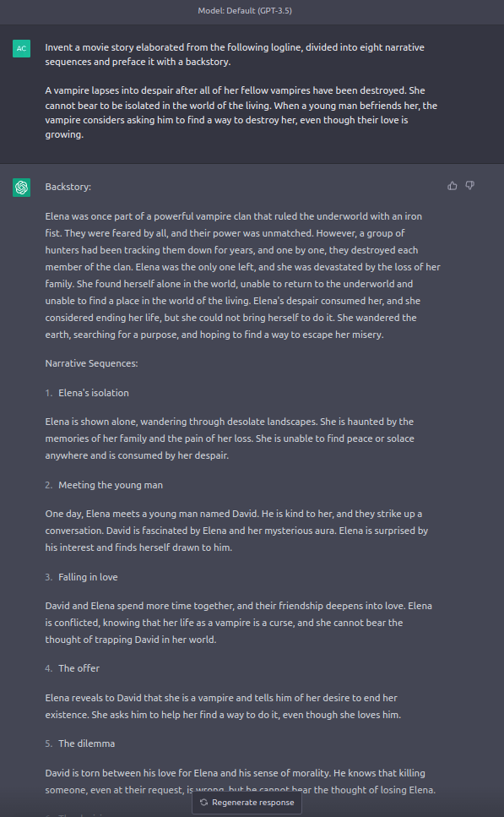Viewport: 504px width, 817px height.
Task: Click the Narrative Sequences: heading
Action: coord(92,363)
